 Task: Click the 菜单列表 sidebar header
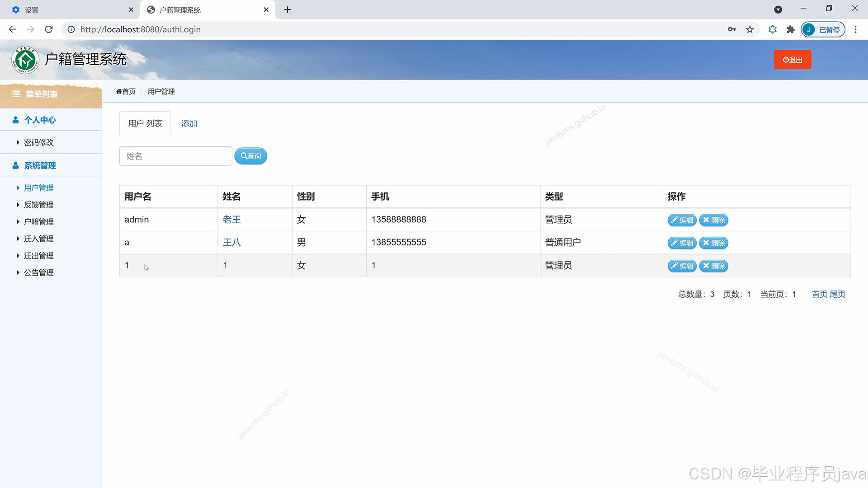(x=51, y=94)
